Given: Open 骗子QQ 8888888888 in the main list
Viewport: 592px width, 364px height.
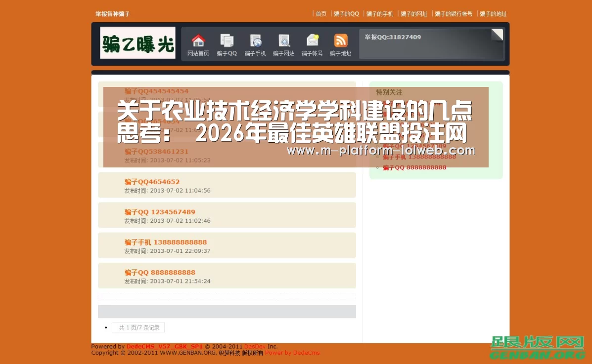Looking at the screenshot, I should [x=160, y=272].
